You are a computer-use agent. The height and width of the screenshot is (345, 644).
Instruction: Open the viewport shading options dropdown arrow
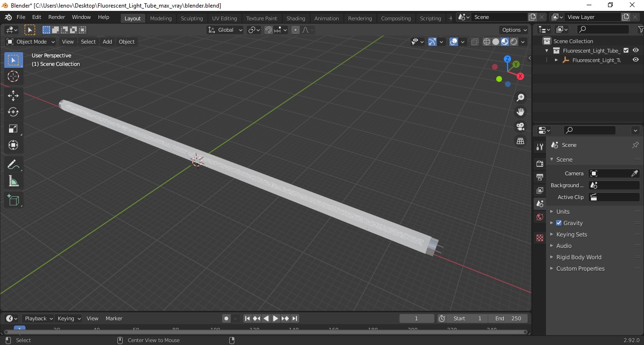point(523,42)
